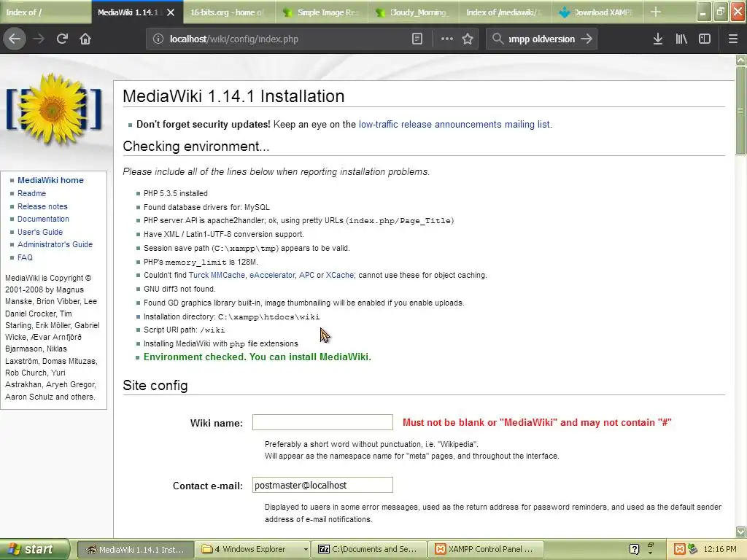This screenshot has width=747, height=560.
Task: Open the Administrator's Guide link
Action: (55, 244)
